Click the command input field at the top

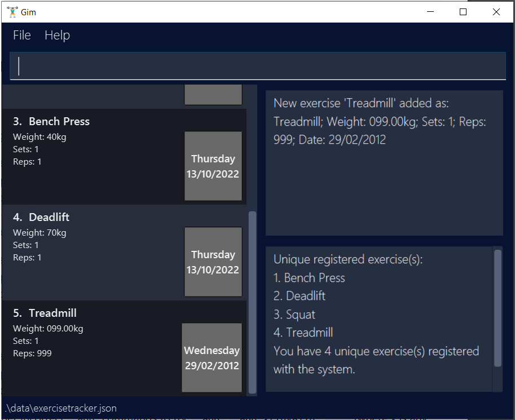pos(257,65)
